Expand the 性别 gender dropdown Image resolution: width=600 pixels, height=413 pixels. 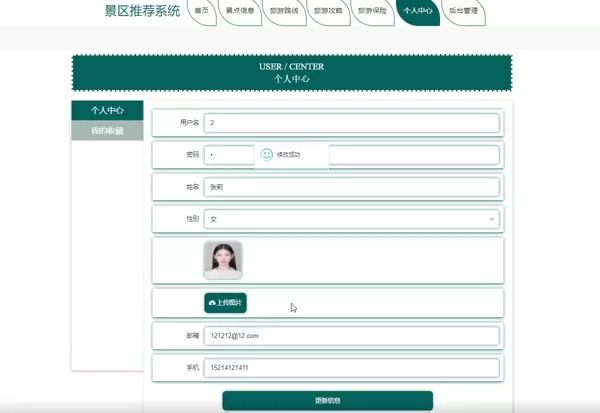pos(350,219)
